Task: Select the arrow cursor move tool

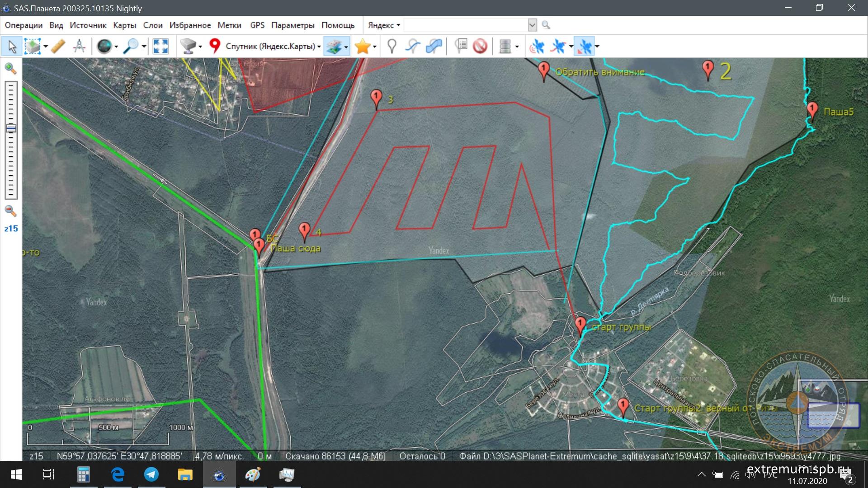Action: [x=12, y=46]
